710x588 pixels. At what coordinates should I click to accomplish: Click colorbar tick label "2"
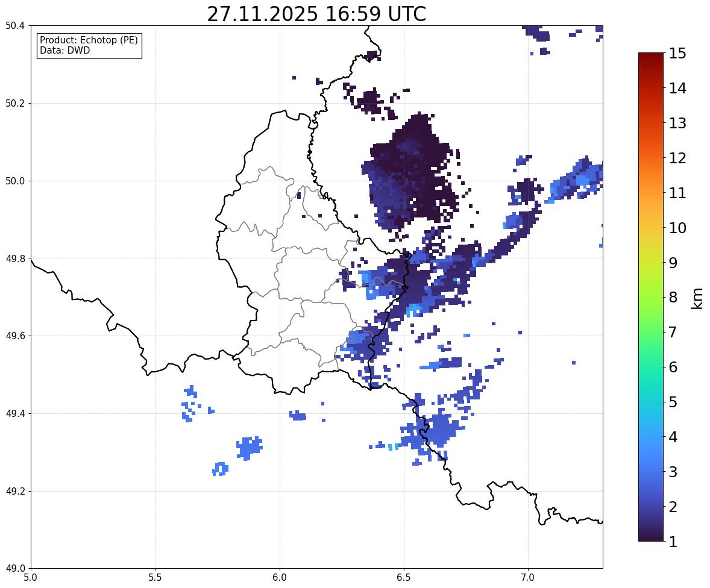(x=673, y=507)
